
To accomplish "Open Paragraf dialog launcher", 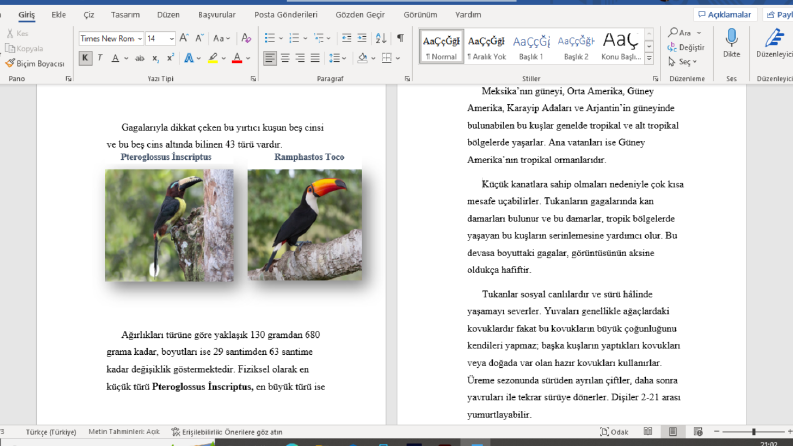I will pyautogui.click(x=407, y=79).
